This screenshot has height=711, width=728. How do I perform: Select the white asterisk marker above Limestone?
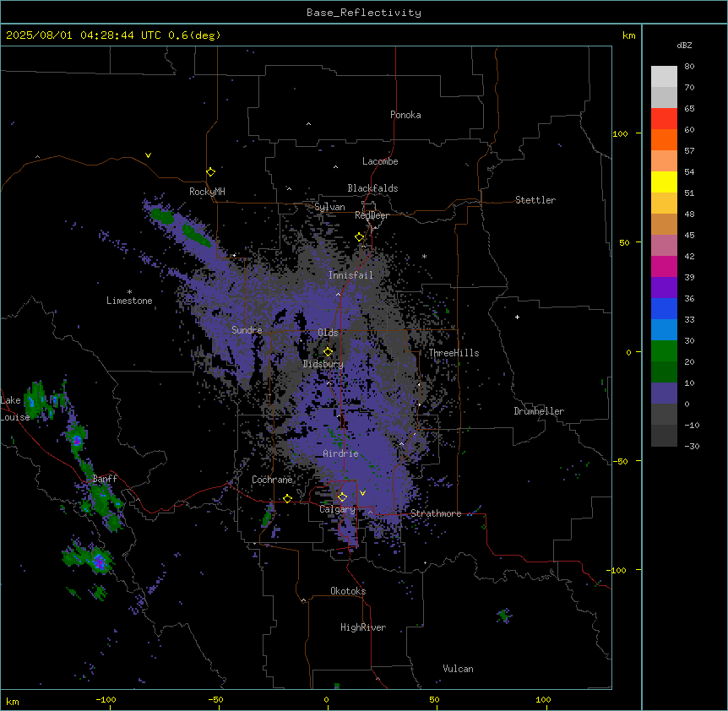(x=129, y=292)
